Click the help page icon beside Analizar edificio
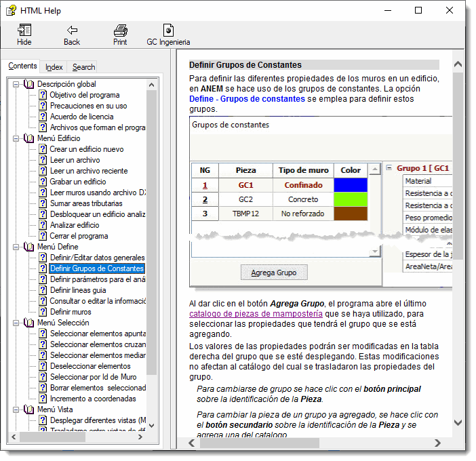Screen dimensions: 476x461 (43, 225)
